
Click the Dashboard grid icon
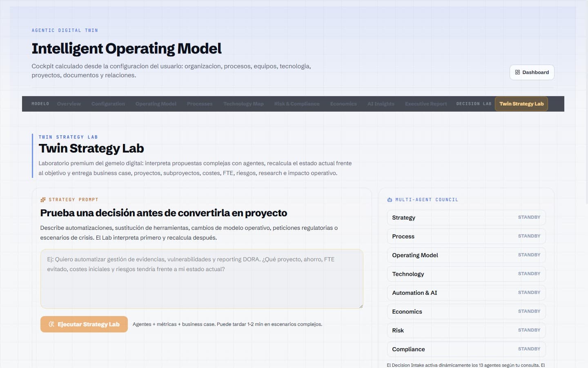pyautogui.click(x=517, y=72)
